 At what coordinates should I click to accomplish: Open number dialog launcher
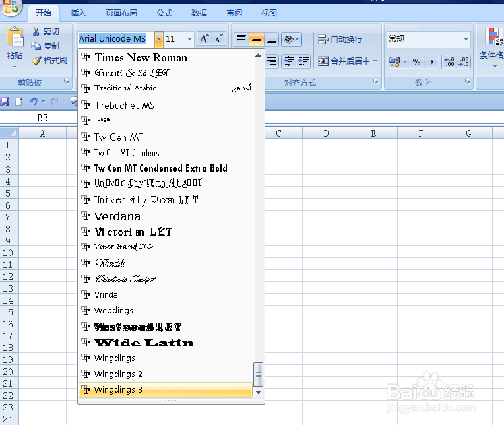coord(467,81)
